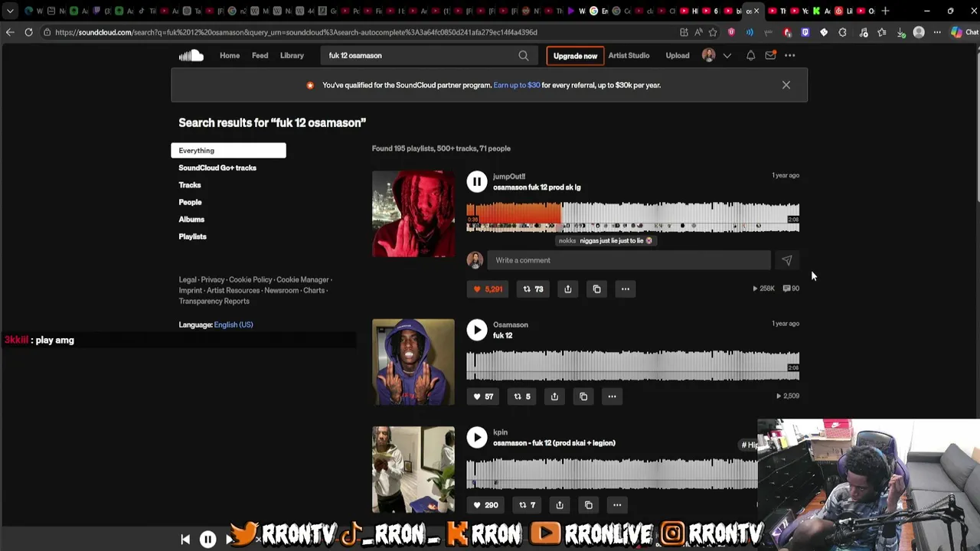Open the messages envelope icon

(x=770, y=55)
